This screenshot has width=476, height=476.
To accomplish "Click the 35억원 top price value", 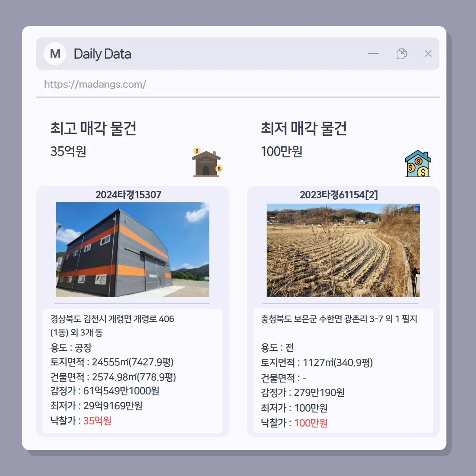I will [x=68, y=151].
